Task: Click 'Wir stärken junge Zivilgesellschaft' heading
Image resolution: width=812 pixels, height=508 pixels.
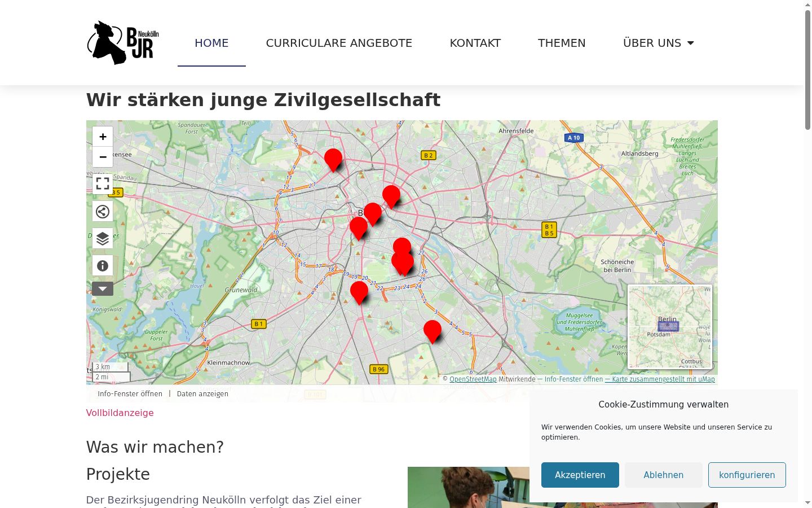Action: coord(263,100)
